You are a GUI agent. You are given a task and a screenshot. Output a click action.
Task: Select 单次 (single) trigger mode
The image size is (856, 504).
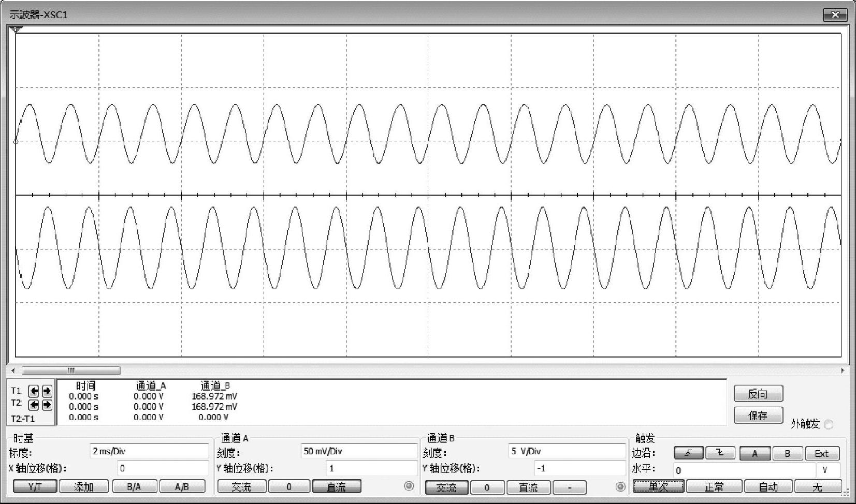tap(659, 487)
